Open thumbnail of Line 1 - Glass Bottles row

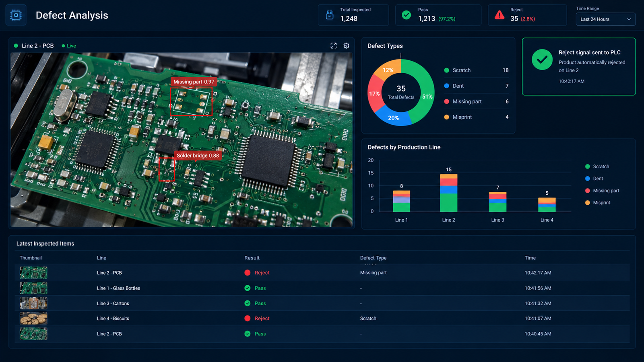tap(33, 288)
